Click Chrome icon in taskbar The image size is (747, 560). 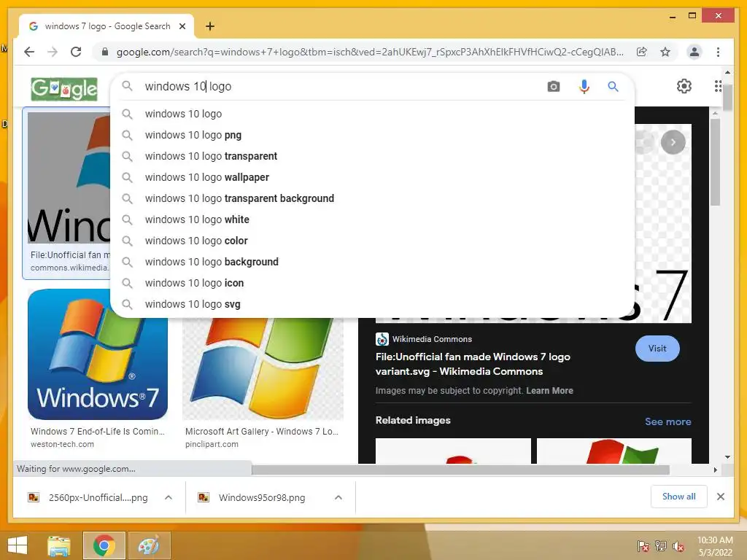pyautogui.click(x=104, y=545)
